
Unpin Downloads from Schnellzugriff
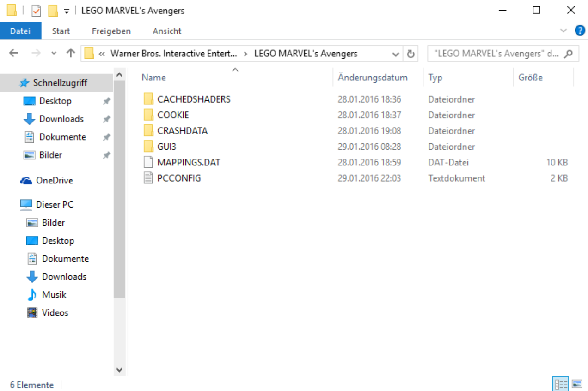[106, 119]
